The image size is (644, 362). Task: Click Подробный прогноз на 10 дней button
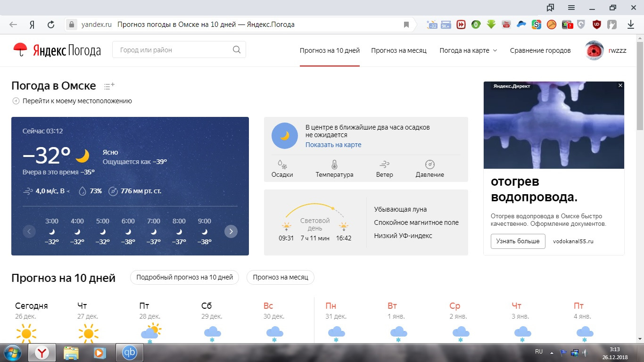[x=185, y=277]
